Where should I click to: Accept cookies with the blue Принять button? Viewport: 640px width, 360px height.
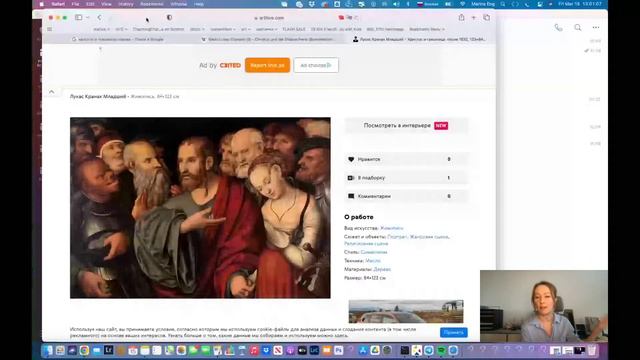(x=453, y=333)
